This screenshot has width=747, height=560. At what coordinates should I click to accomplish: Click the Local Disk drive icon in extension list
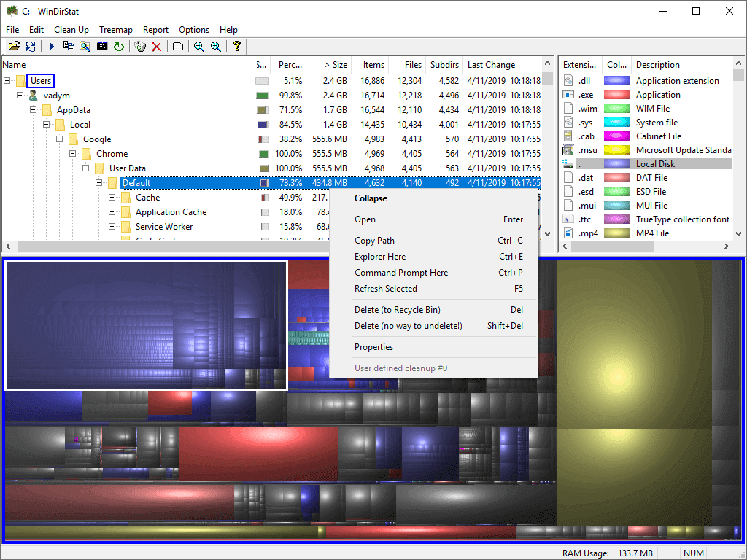click(x=568, y=164)
